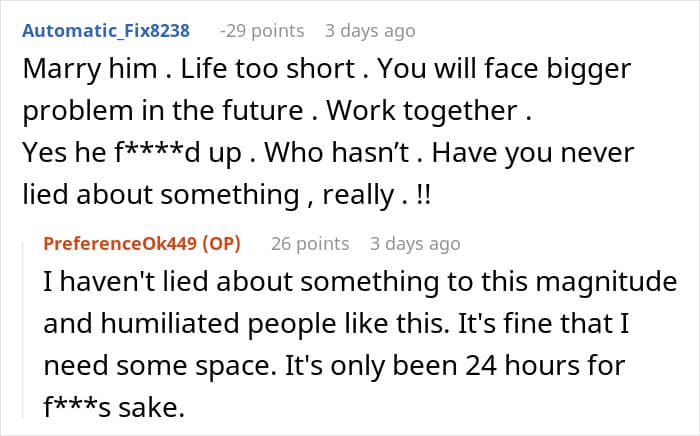Click the -29 points score
The image size is (700, 436).
(x=263, y=31)
